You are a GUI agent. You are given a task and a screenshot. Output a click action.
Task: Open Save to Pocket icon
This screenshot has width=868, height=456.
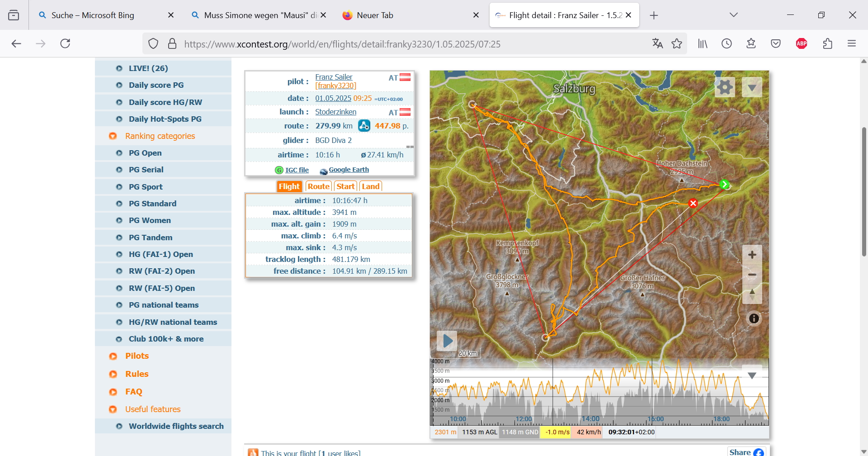(x=776, y=43)
